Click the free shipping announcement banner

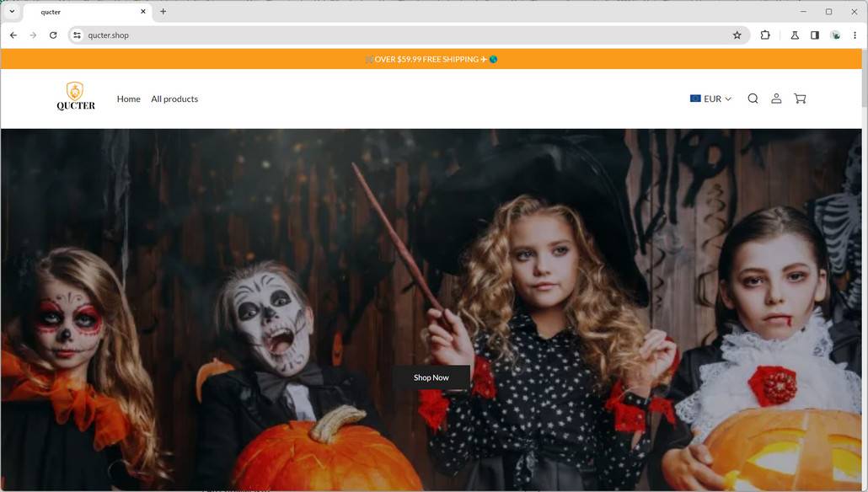431,59
